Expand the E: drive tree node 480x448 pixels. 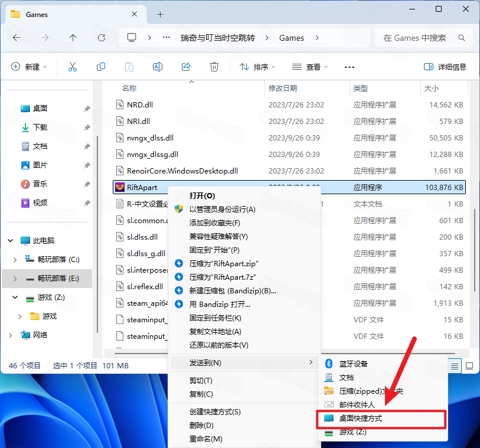pyautogui.click(x=15, y=279)
